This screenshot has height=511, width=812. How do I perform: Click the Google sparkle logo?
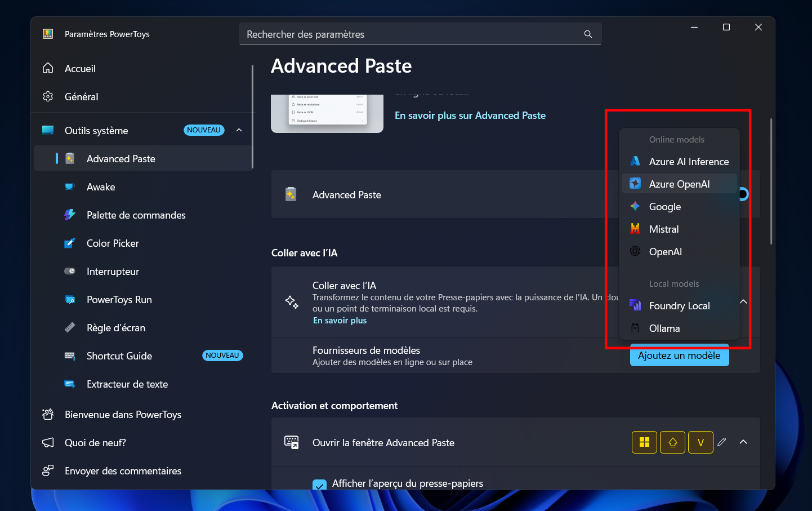click(x=635, y=206)
